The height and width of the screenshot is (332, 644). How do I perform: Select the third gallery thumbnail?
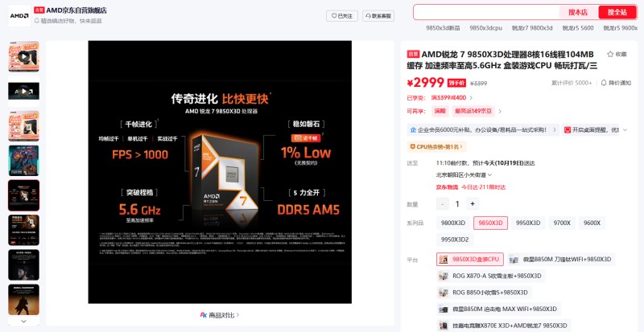point(24,126)
